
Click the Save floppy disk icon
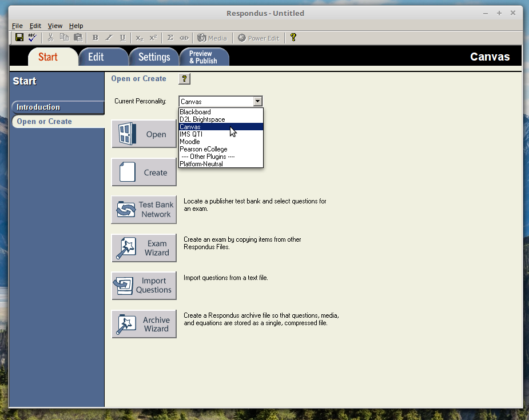pyautogui.click(x=19, y=37)
